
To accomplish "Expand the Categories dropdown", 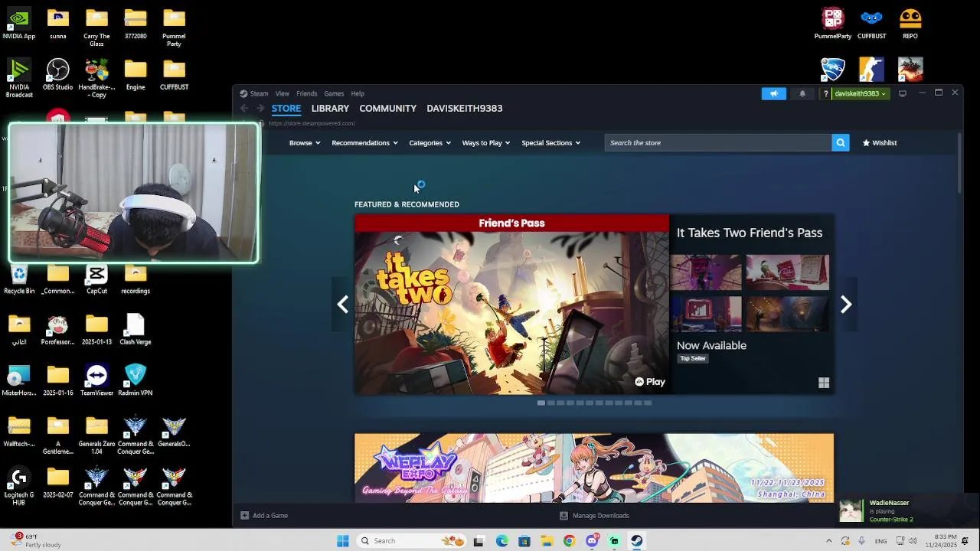I will tap(430, 143).
